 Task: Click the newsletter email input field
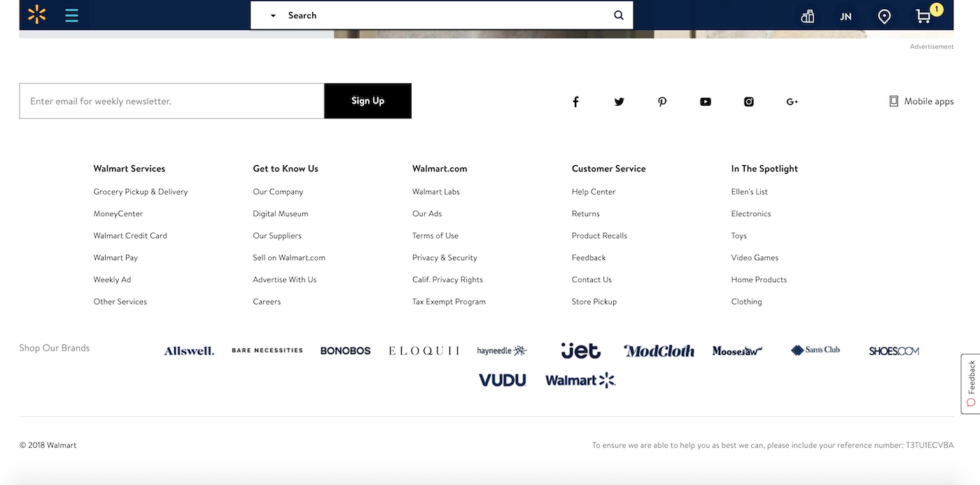click(171, 101)
